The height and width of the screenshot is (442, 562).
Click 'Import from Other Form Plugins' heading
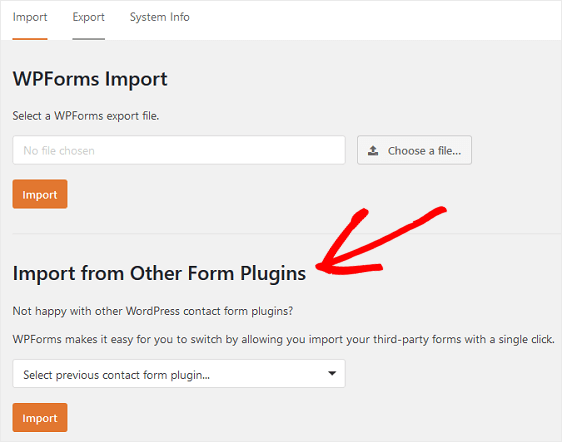159,274
